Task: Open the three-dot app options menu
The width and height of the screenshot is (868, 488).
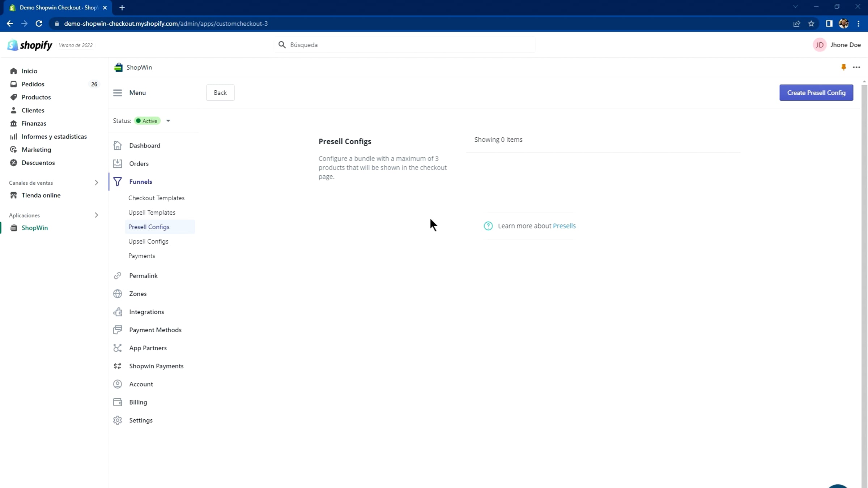Action: click(x=856, y=67)
